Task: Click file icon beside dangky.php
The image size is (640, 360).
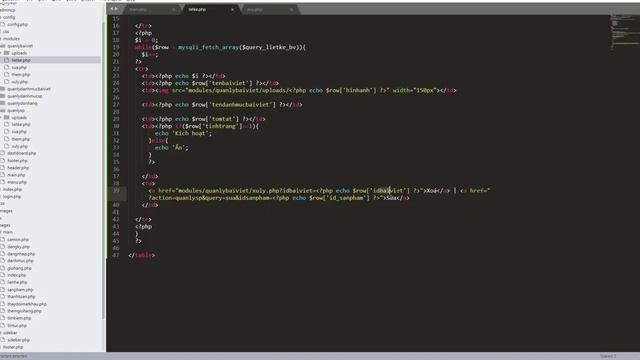Action: (x=2, y=247)
